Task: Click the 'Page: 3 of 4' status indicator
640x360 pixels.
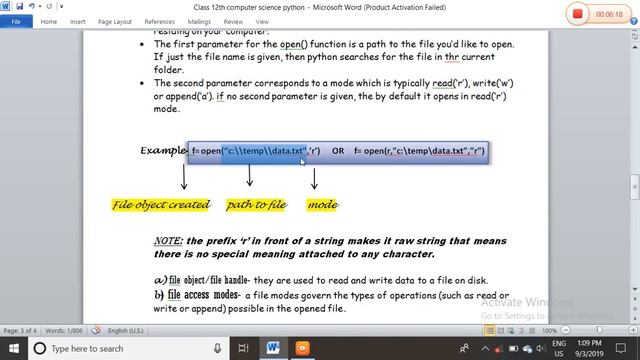Action: (20, 331)
